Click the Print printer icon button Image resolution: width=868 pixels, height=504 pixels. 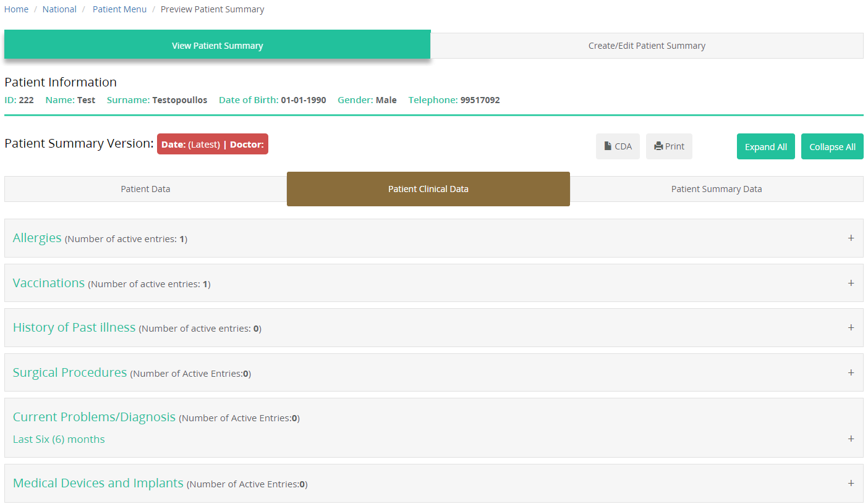tap(669, 146)
